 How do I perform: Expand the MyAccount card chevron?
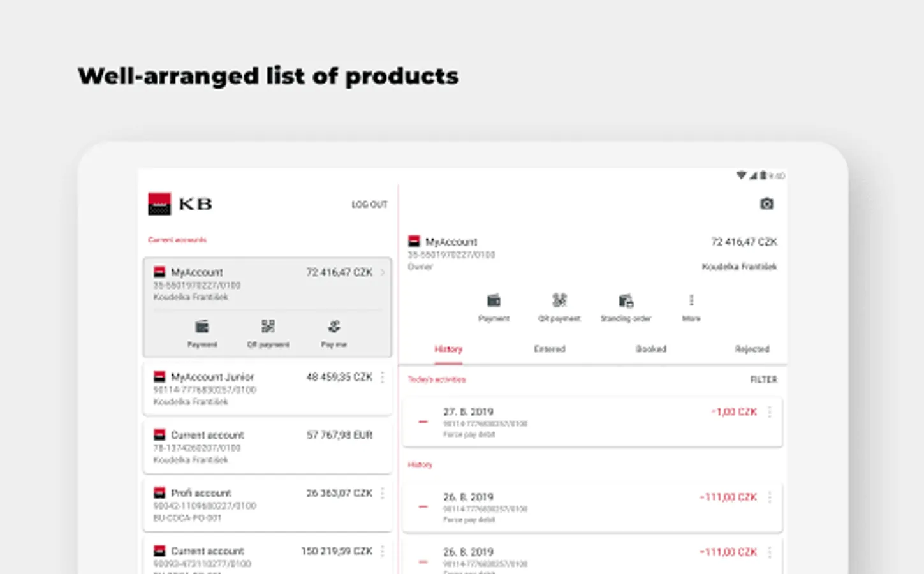(383, 272)
